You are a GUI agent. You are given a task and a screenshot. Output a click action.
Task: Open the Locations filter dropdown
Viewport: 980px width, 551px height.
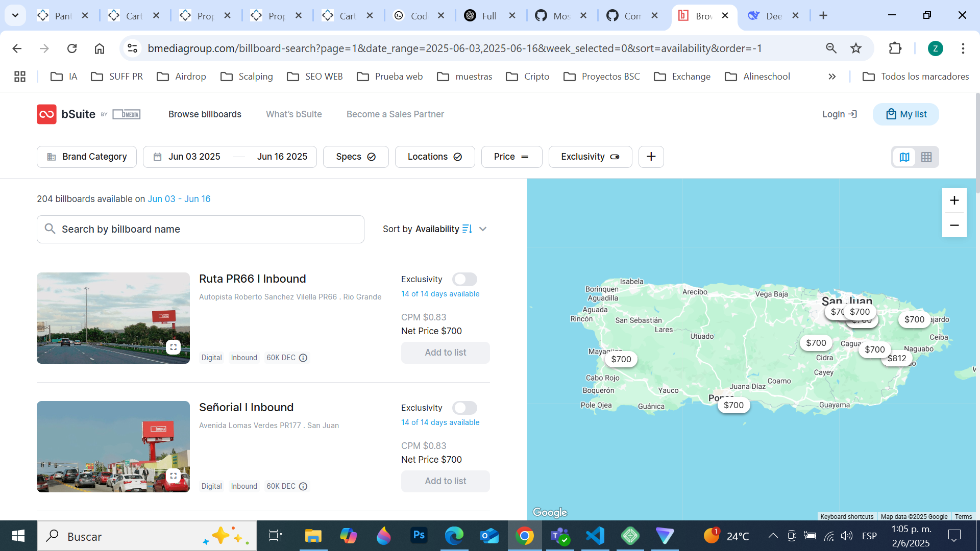[434, 157]
